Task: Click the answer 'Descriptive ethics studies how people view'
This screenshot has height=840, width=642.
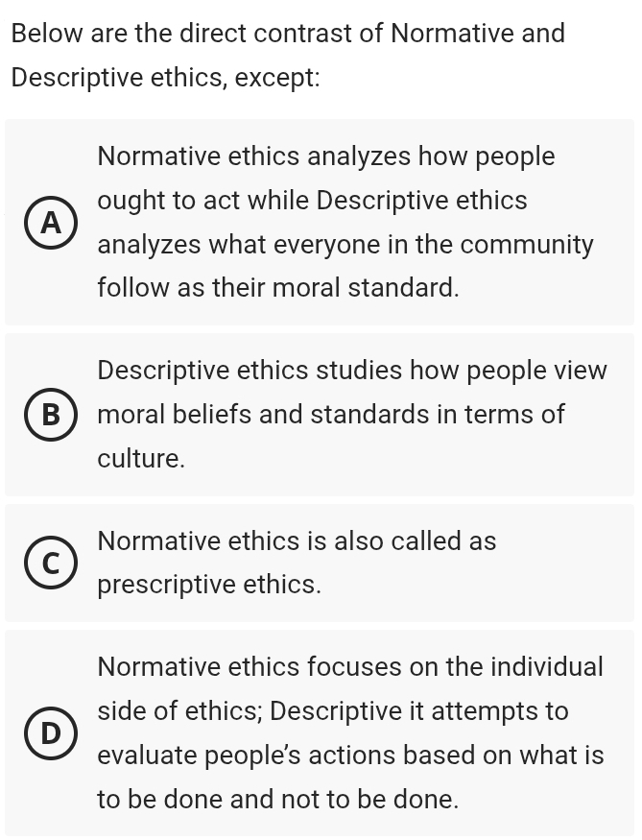Action: (352, 371)
